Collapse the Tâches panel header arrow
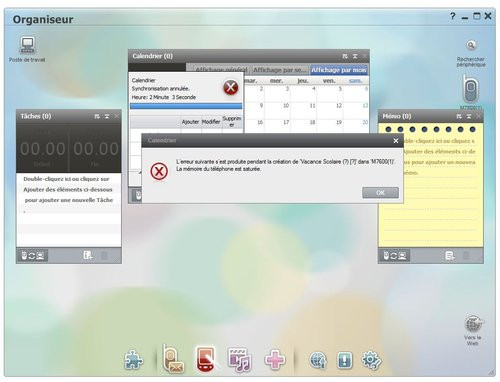 [x=107, y=116]
